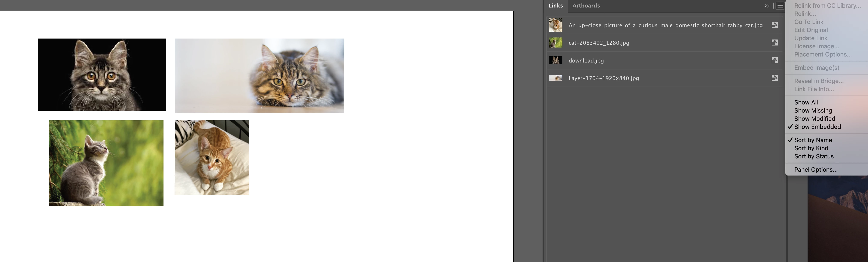The image size is (868, 262).
Task: Collapse panel using double-arrow icon
Action: (767, 6)
